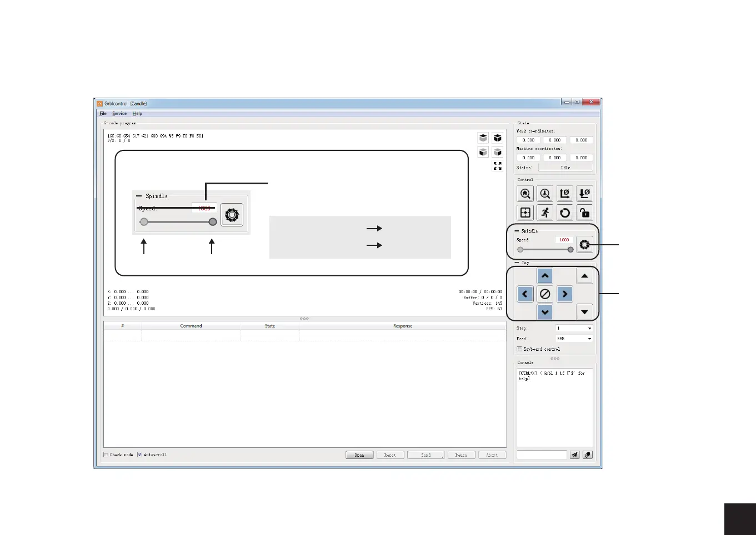Screen dimensions: 756x535
Task: Select the dark cube view icon in the visualizer
Action: pyautogui.click(x=498, y=138)
